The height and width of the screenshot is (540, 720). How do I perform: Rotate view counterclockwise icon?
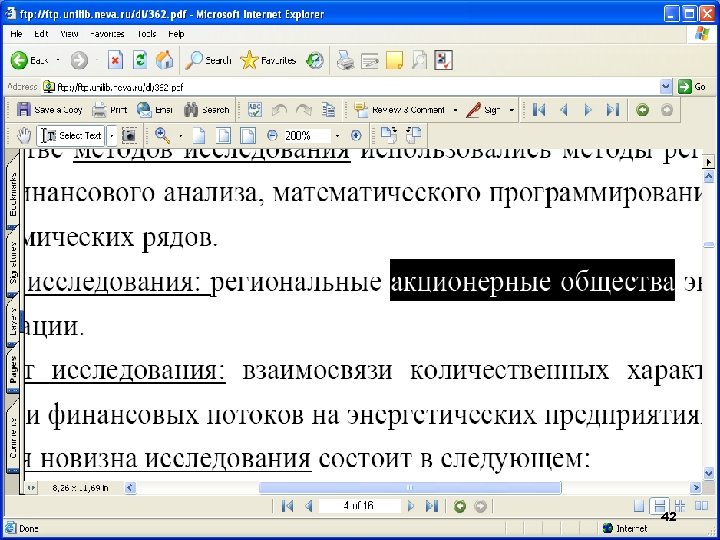[413, 135]
